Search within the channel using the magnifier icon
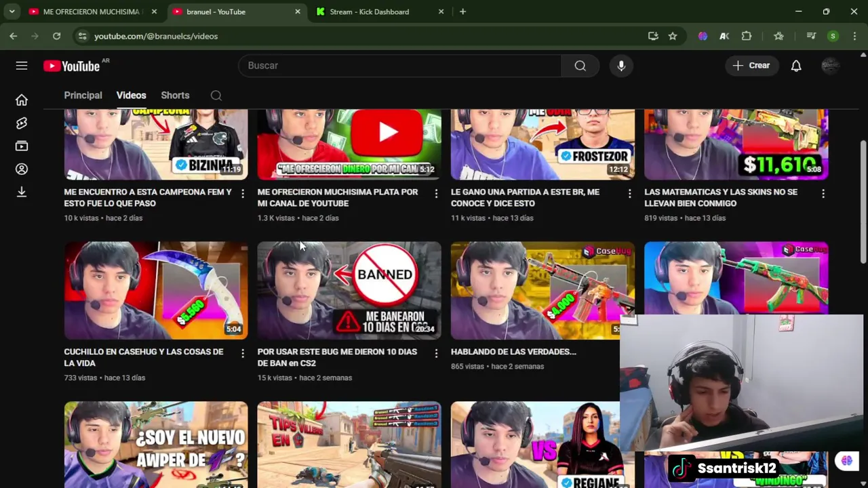 (x=216, y=96)
